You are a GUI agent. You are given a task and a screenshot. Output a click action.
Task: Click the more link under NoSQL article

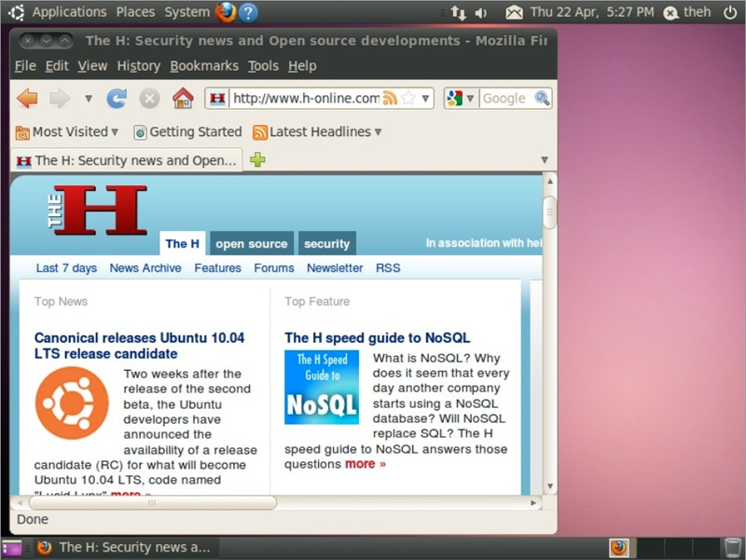click(x=365, y=464)
